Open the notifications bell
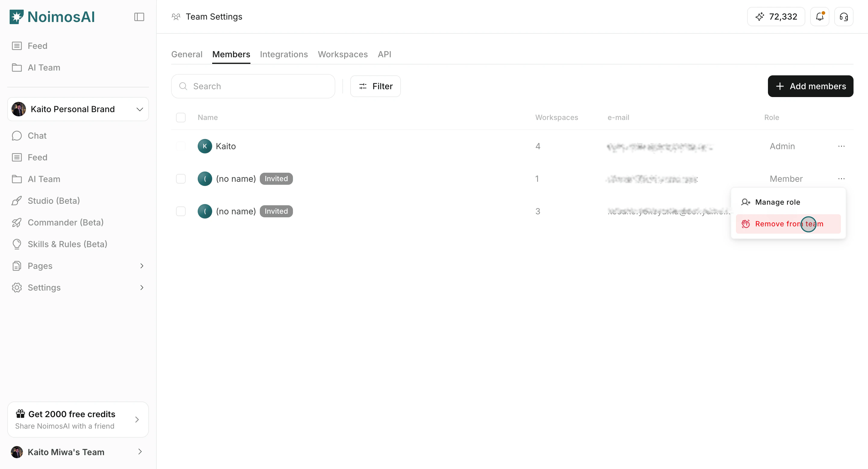The width and height of the screenshot is (868, 469). click(819, 17)
